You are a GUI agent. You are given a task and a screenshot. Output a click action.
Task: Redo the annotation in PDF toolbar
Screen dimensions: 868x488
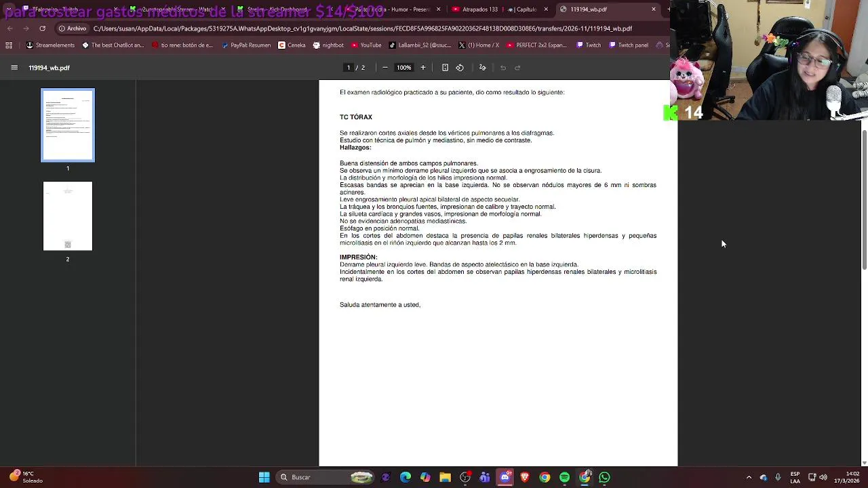tap(517, 68)
